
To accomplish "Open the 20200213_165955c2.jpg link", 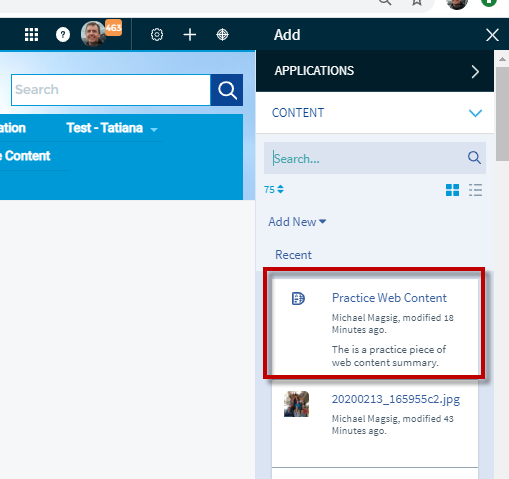I will [396, 399].
